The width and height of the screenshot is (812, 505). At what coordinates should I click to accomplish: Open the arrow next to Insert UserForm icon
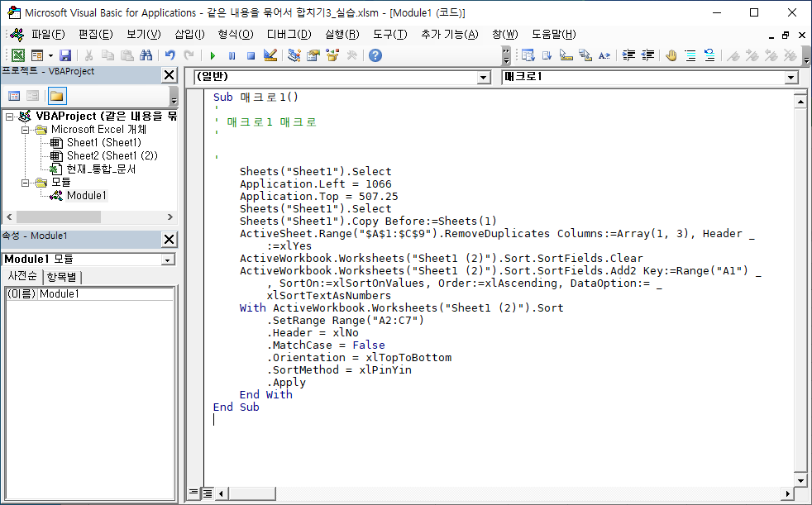(x=50, y=55)
